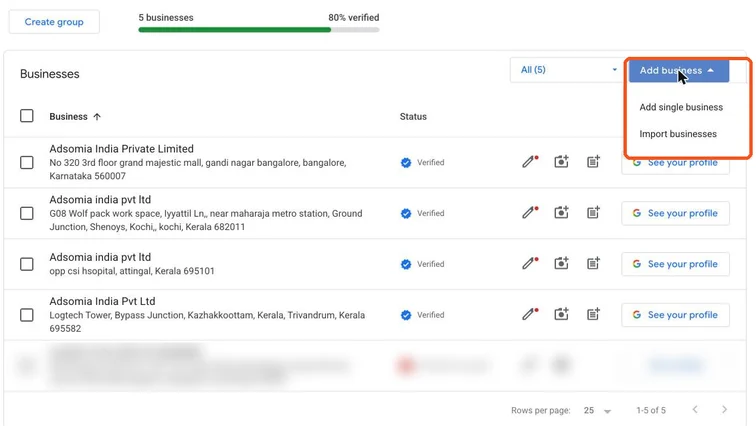Click the 5 businesses count text
756x426 pixels.
166,17
